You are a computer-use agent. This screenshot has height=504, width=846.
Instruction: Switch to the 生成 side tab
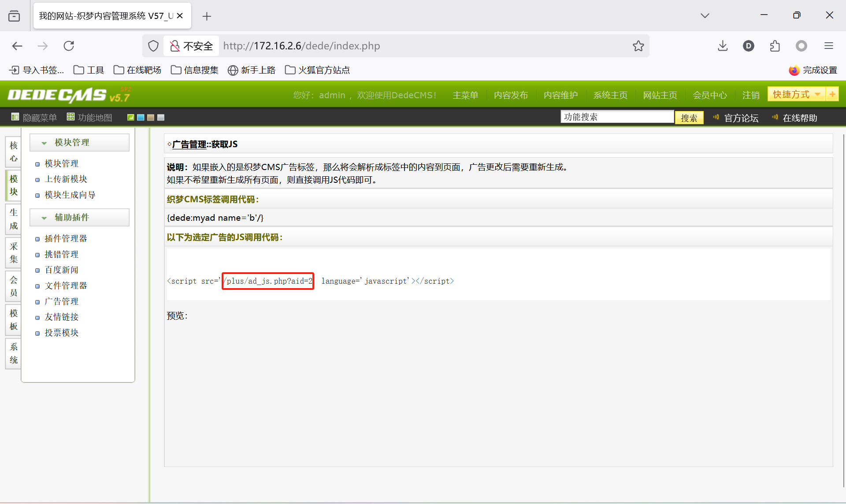pos(14,219)
